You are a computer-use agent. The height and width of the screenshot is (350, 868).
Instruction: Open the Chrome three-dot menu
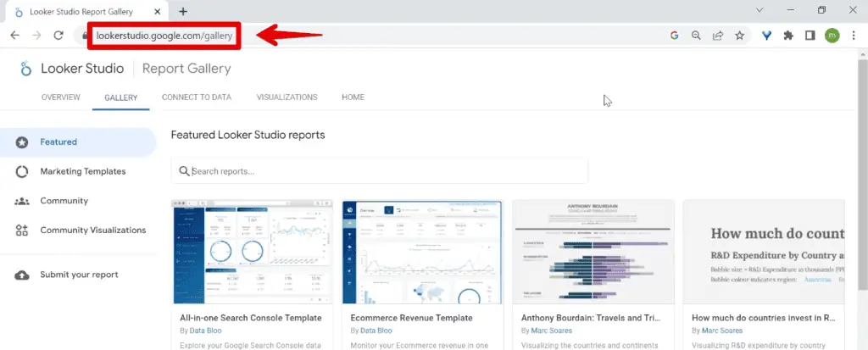(854, 36)
